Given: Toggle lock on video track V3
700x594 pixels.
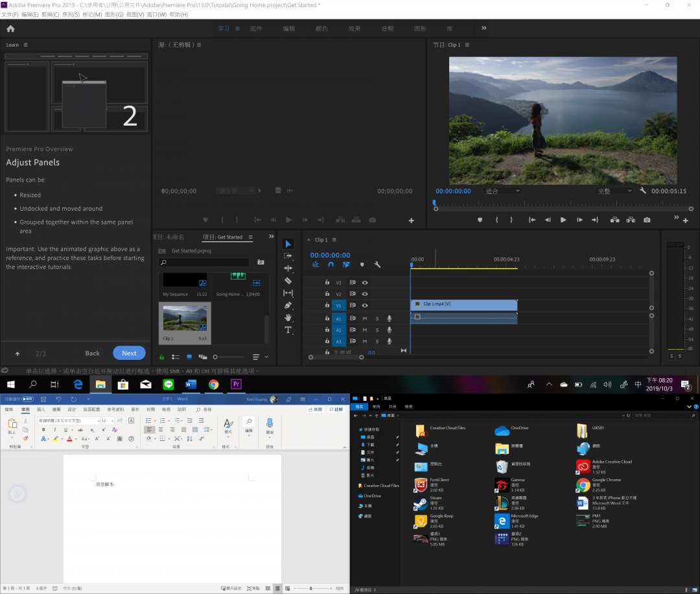Looking at the screenshot, I should [x=327, y=283].
